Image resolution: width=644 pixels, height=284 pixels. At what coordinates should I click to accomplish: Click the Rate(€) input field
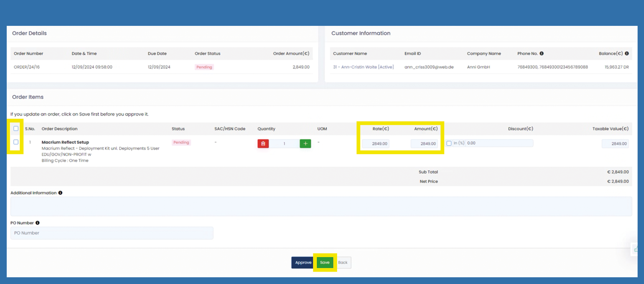pos(376,144)
